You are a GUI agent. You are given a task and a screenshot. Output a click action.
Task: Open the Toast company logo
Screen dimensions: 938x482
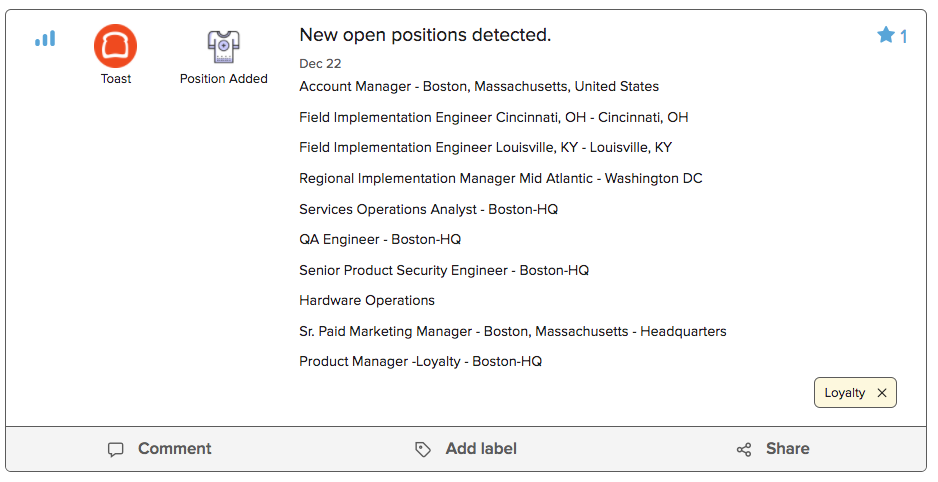116,46
